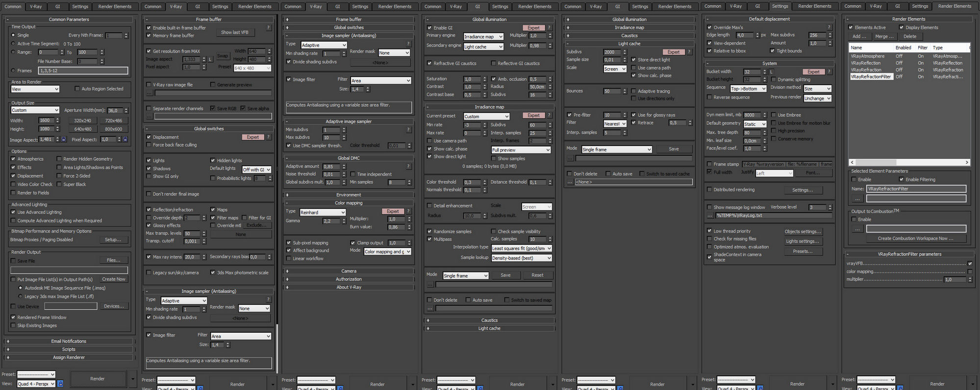Screen dimensions: 980x390
Task: Toggle the Hidden lights checkbox
Action: tap(213, 160)
